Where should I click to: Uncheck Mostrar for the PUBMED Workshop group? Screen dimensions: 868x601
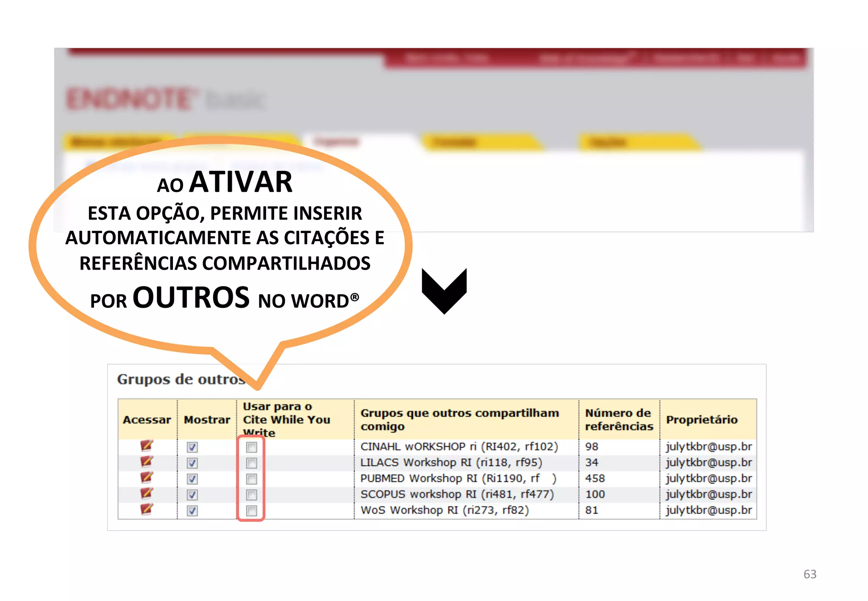click(x=192, y=479)
